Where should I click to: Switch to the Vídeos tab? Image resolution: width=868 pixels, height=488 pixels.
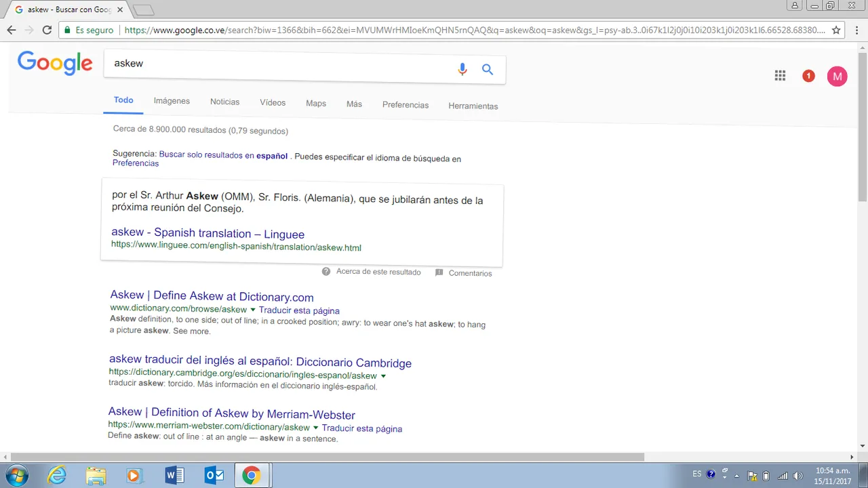click(273, 102)
